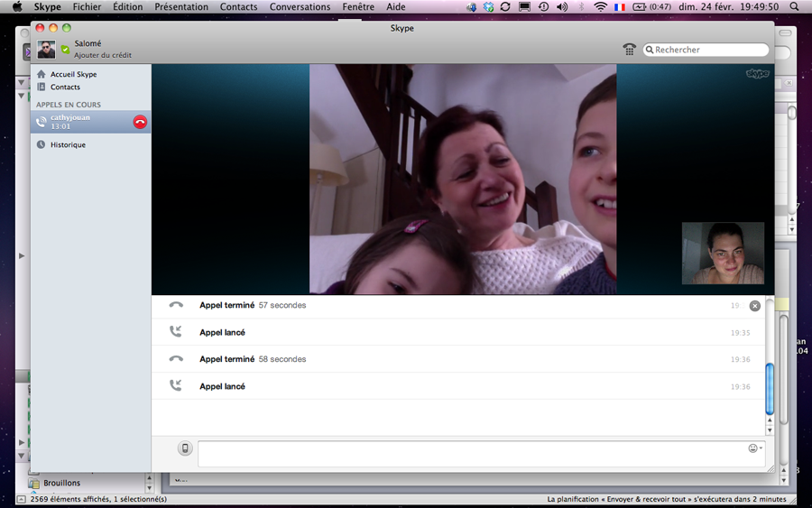
Task: Click the chat scrollbar up arrow
Action: 770,420
